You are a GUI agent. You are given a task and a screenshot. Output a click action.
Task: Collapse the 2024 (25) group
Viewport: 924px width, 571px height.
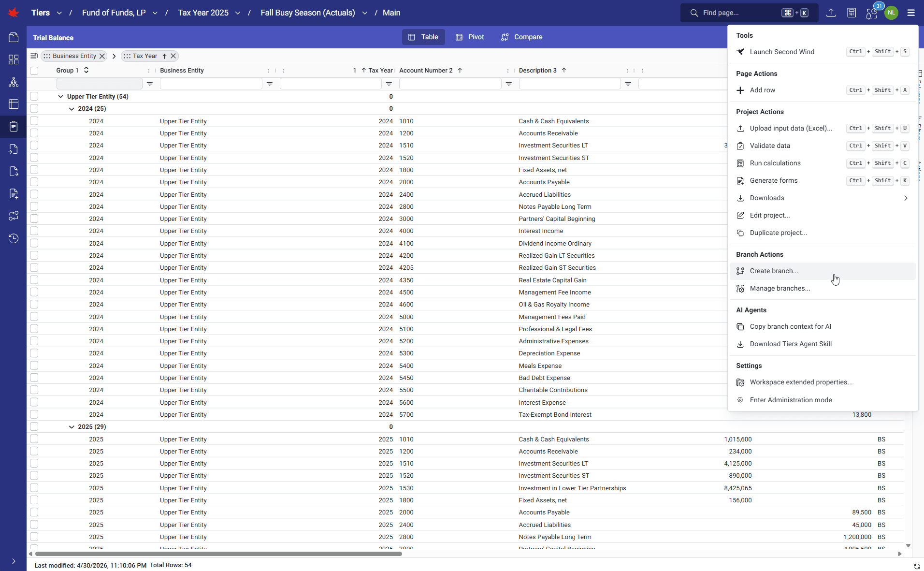click(x=72, y=109)
